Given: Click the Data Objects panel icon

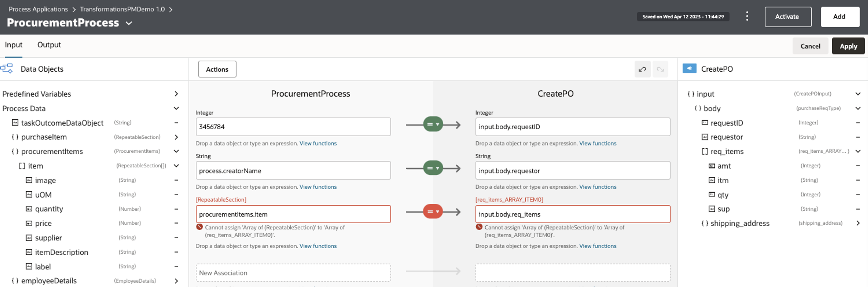Looking at the screenshot, I should point(7,69).
